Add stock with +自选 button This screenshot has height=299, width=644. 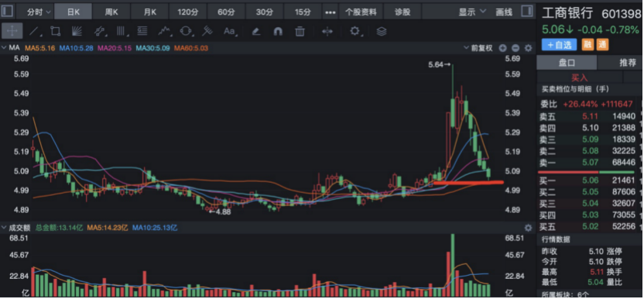[559, 44]
